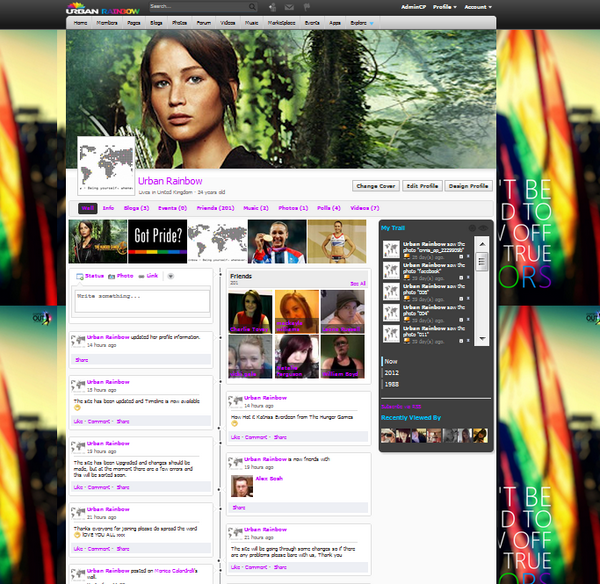Click avatar of first My Trail entry
This screenshot has height=584, width=600.
click(x=391, y=250)
